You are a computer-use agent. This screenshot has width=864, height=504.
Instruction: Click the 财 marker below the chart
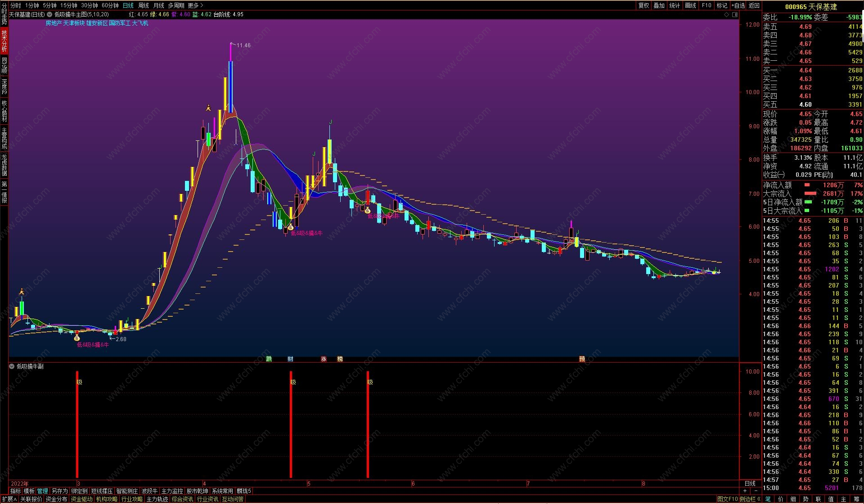290,359
